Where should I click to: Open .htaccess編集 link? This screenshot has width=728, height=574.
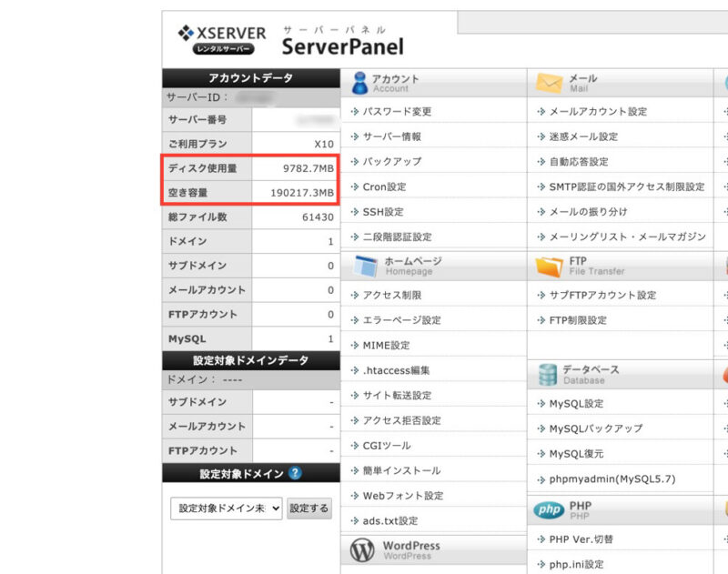(x=396, y=370)
